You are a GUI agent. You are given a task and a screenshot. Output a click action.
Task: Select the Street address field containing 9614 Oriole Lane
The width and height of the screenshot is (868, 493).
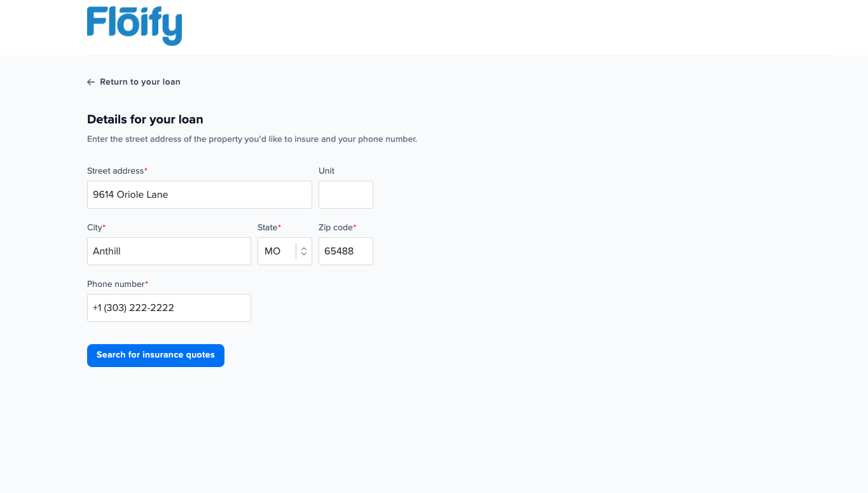[x=199, y=194]
